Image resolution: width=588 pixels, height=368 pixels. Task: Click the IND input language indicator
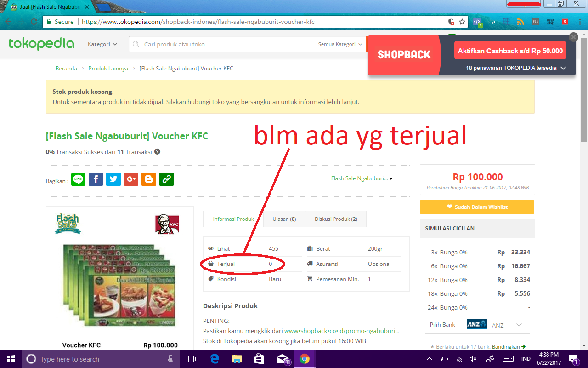(526, 359)
